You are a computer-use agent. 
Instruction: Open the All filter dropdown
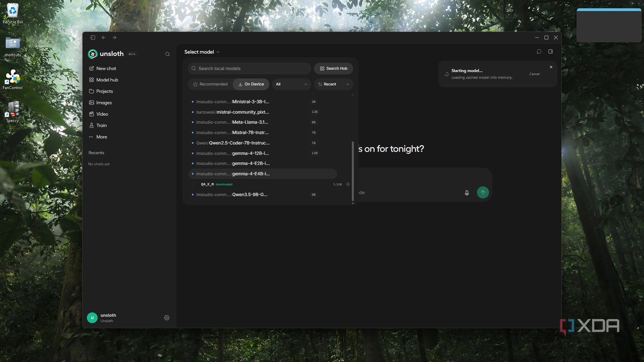(x=291, y=84)
